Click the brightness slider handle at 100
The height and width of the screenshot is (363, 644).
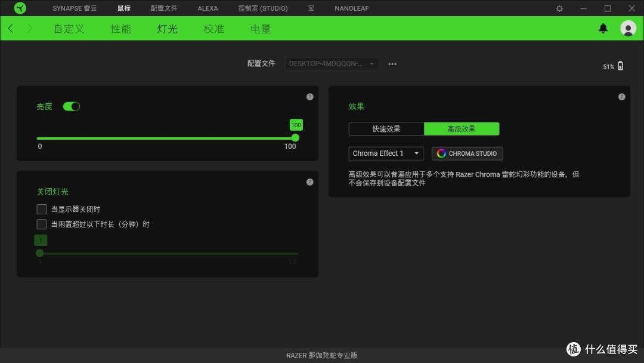point(295,138)
